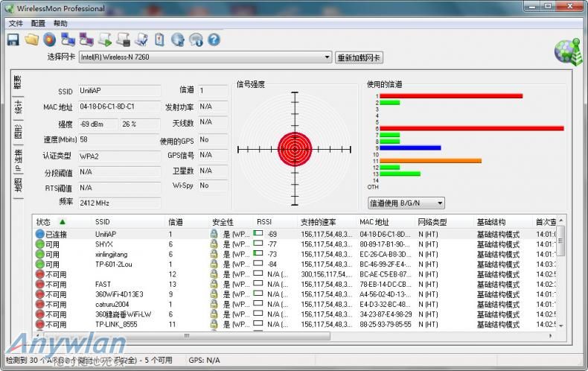Image resolution: width=588 pixels, height=371 pixels.
Task: Click the blue question mark help icon
Action: [214, 39]
